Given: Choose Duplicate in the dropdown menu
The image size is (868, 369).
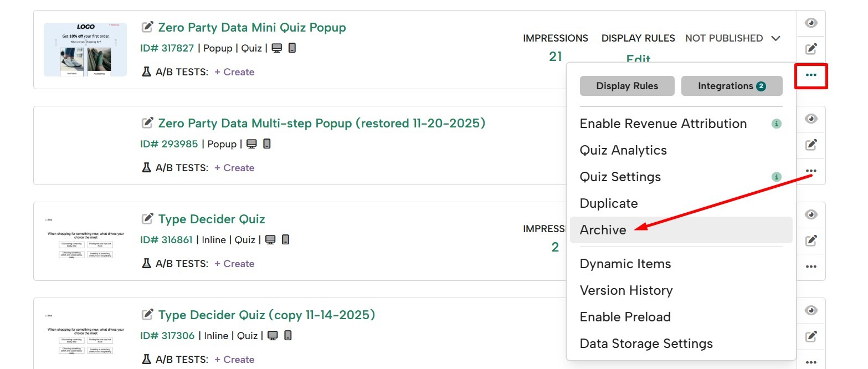Looking at the screenshot, I should [x=609, y=203].
